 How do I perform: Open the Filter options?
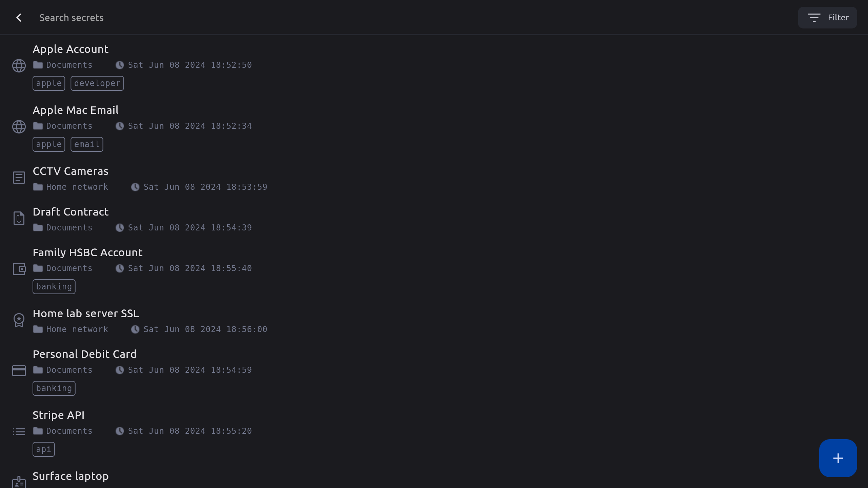tap(827, 18)
